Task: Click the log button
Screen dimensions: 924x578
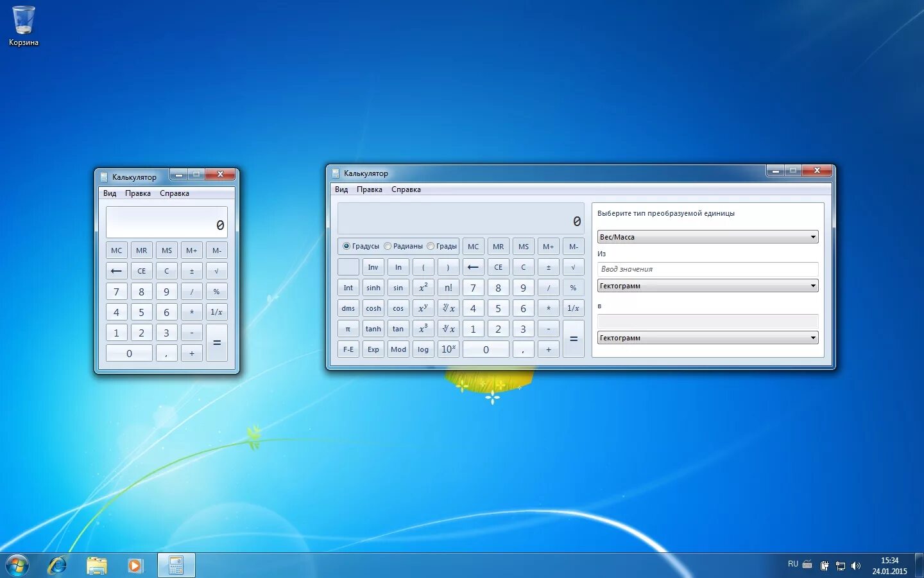Action: click(x=423, y=349)
